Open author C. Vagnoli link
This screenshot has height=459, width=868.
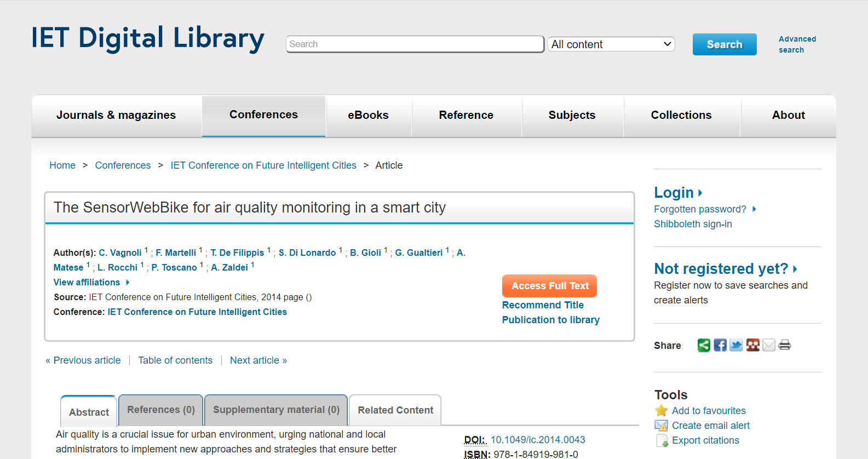tap(120, 253)
